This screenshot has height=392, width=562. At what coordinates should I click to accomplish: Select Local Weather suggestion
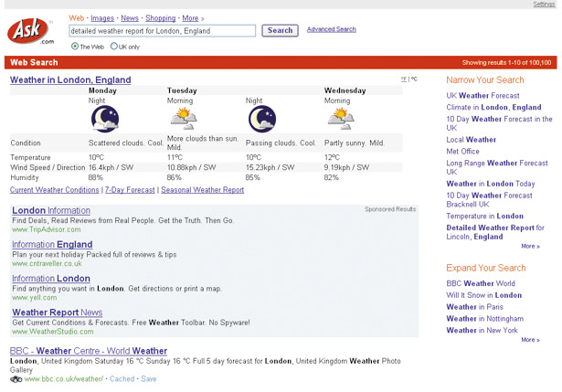(x=471, y=140)
